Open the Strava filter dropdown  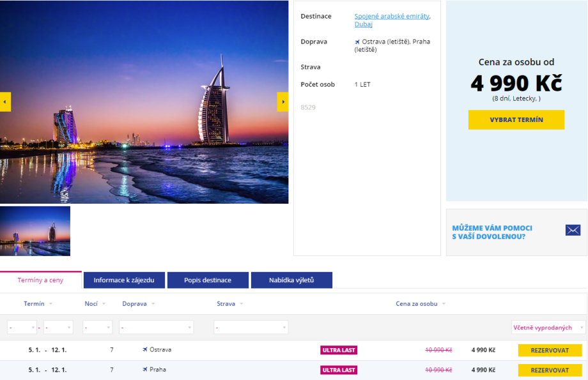pyautogui.click(x=251, y=328)
